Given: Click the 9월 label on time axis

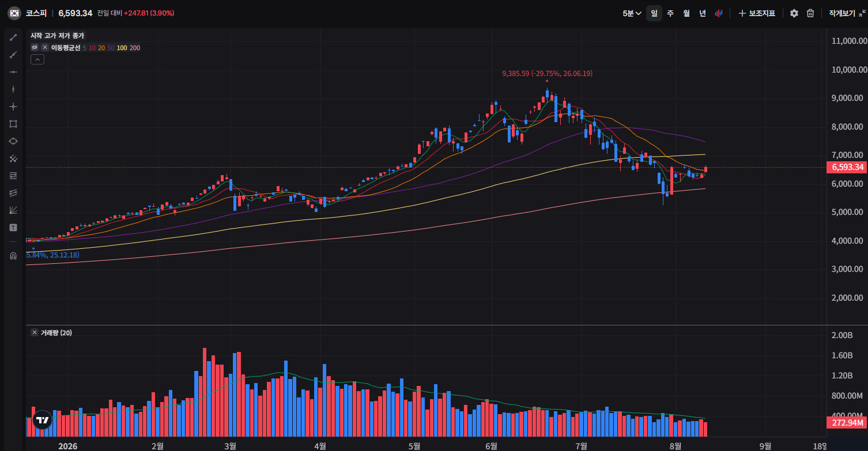Looking at the screenshot, I should [765, 446].
